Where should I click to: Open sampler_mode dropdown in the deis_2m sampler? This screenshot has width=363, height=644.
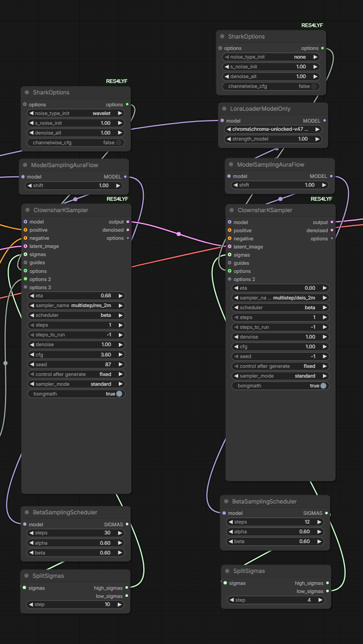(281, 376)
